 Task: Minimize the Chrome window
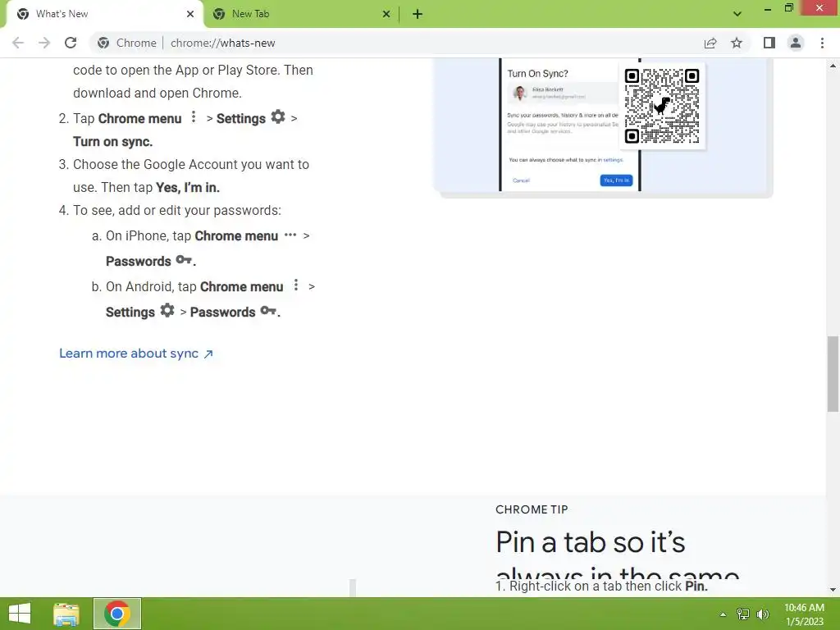click(768, 8)
